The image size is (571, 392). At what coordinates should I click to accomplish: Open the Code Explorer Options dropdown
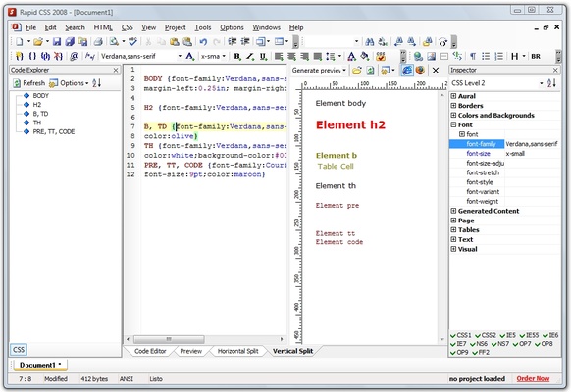pos(69,83)
